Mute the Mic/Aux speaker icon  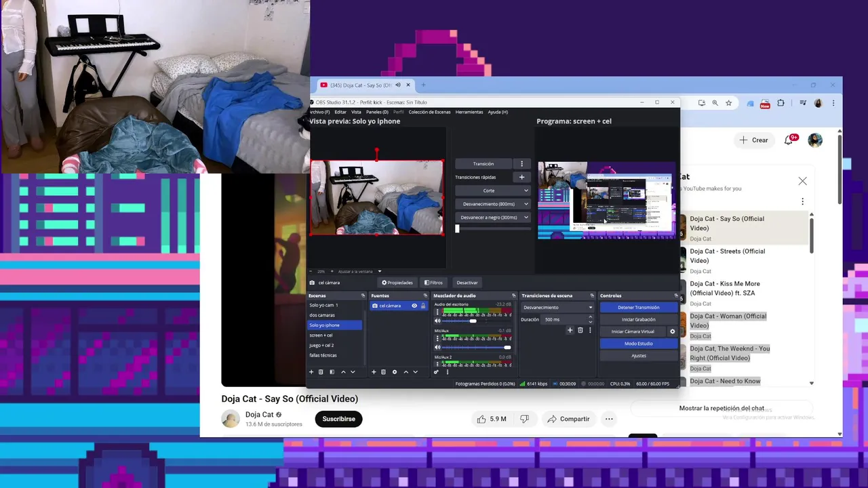(x=437, y=347)
